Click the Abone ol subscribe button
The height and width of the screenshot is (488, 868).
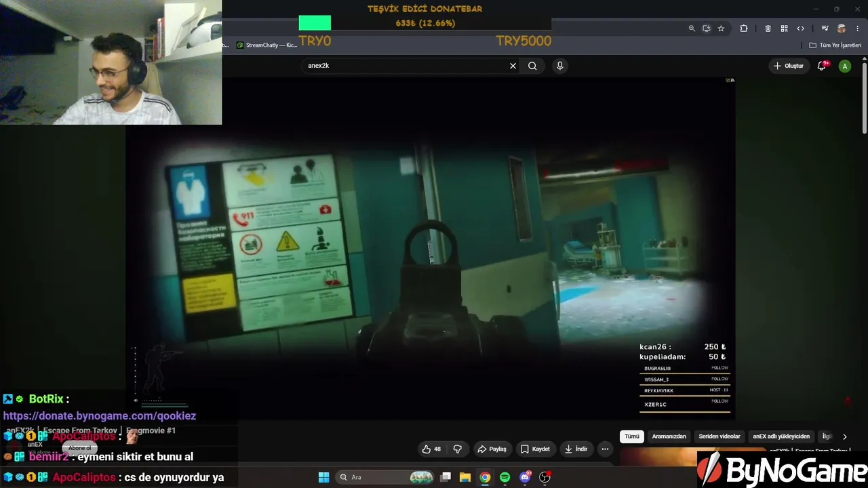point(79,448)
